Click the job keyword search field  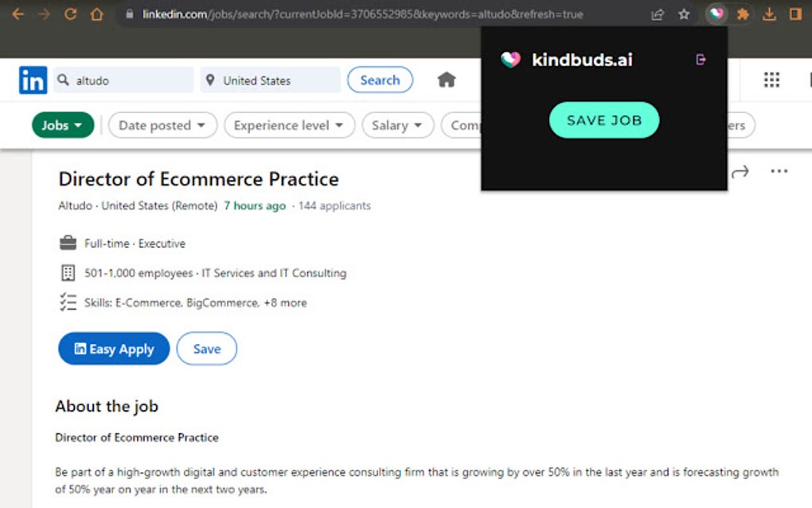click(x=127, y=80)
